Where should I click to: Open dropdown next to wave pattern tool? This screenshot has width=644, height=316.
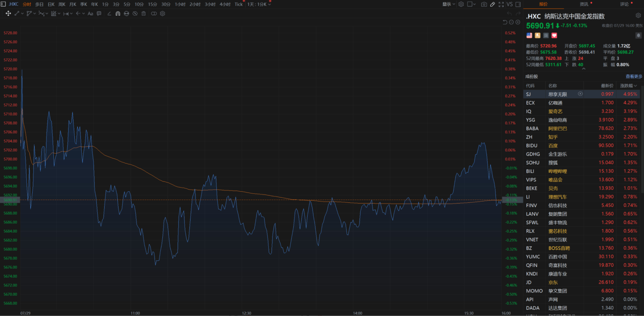coord(47,14)
